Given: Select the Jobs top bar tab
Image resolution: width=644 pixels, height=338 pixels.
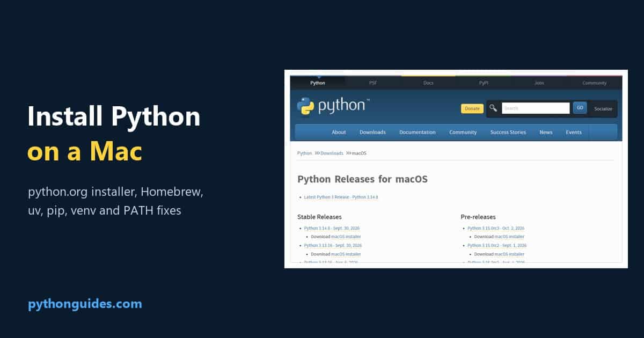Looking at the screenshot, I should (539, 83).
